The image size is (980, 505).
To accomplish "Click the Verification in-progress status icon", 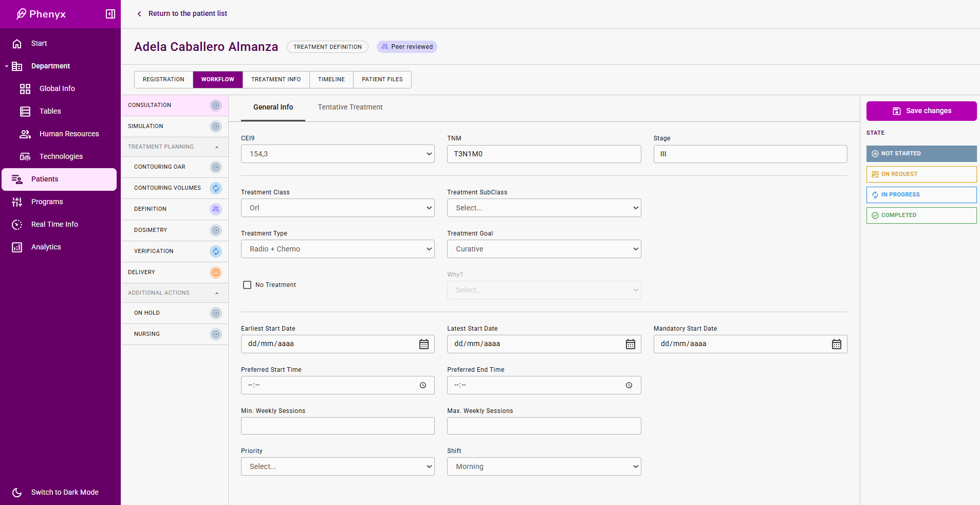I will pos(216,251).
